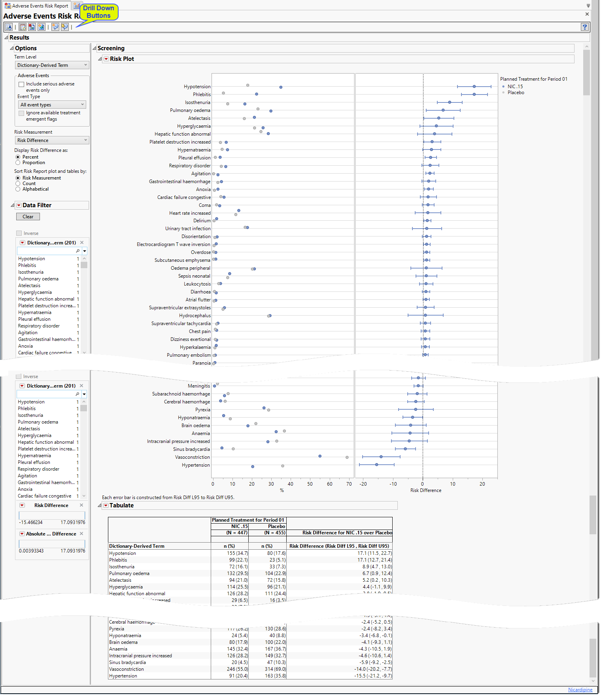Switch to the Adverse Events Risk Report tab

point(36,6)
